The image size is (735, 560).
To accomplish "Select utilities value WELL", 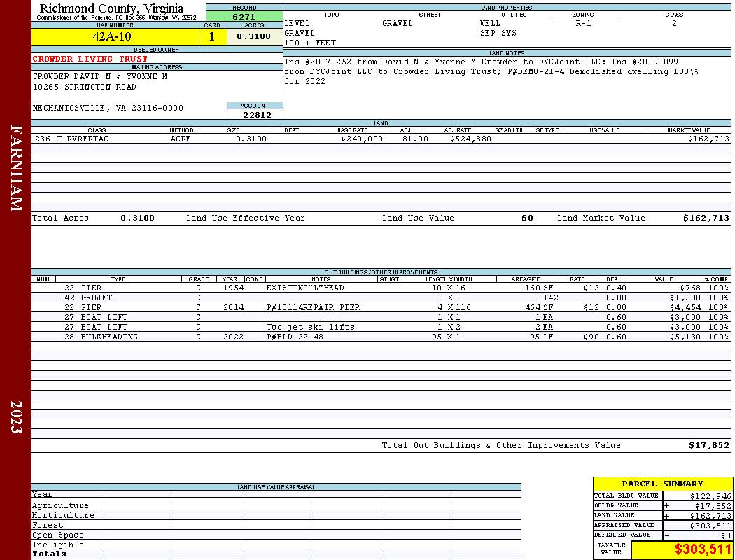I will 490,23.
